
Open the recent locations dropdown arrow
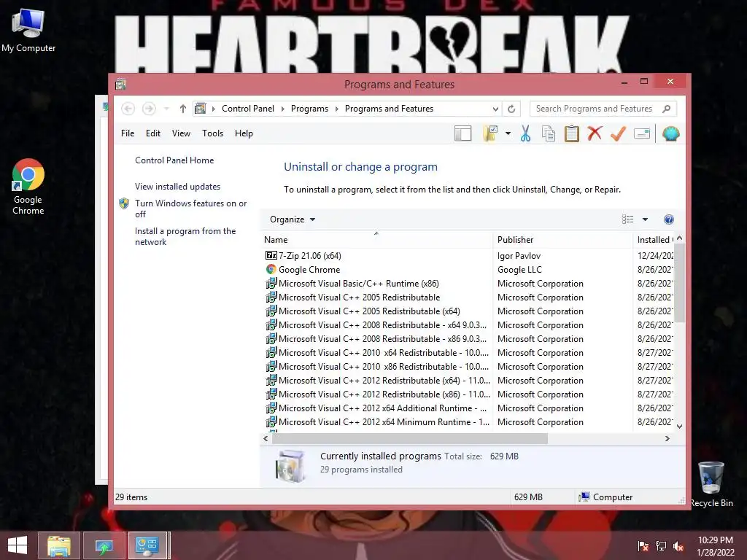(166, 109)
